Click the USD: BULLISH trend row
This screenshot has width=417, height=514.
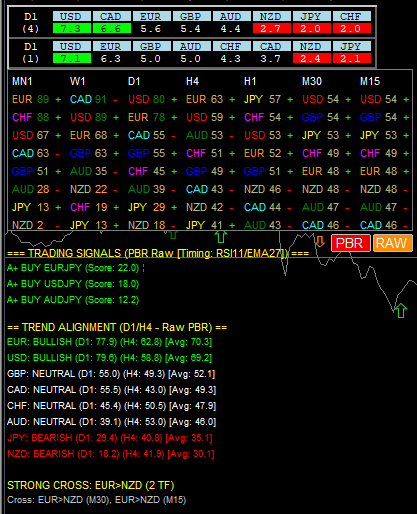[109, 358]
